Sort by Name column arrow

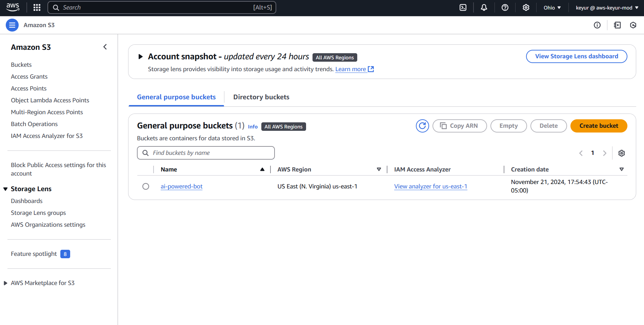pyautogui.click(x=262, y=169)
